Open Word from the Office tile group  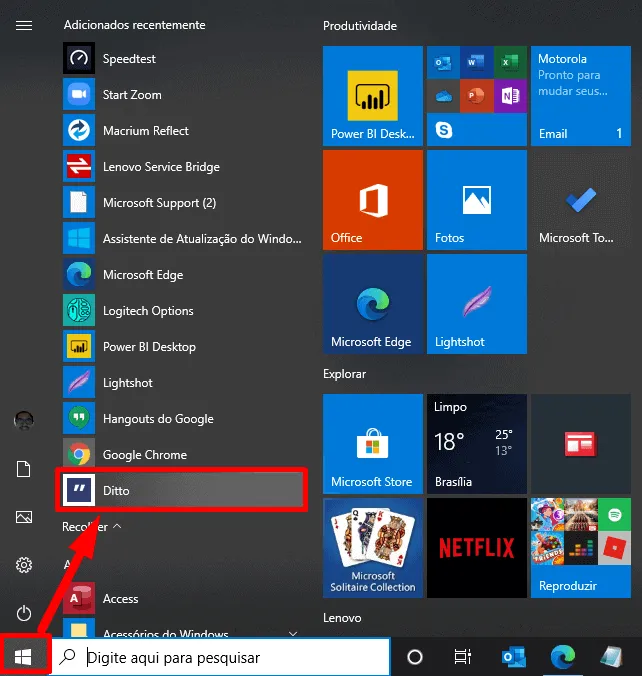[476, 63]
